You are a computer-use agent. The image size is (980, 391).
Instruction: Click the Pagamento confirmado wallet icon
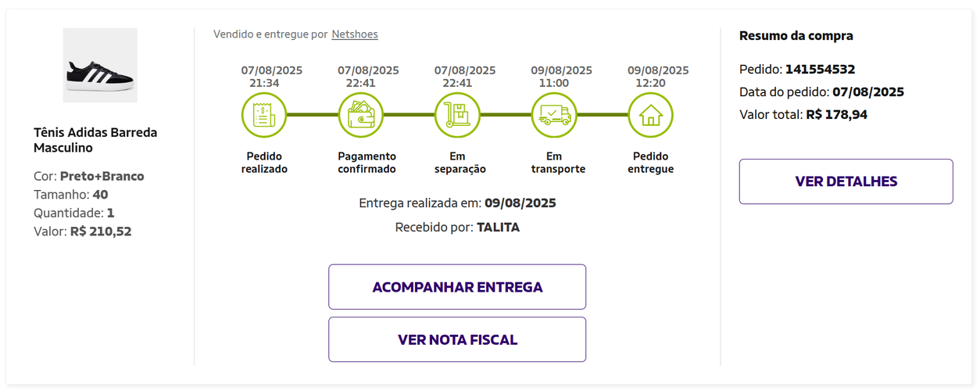coord(360,115)
